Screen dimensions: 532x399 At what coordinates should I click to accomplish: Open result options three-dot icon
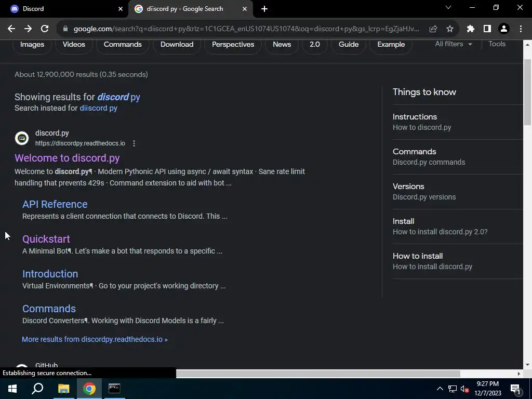point(134,143)
